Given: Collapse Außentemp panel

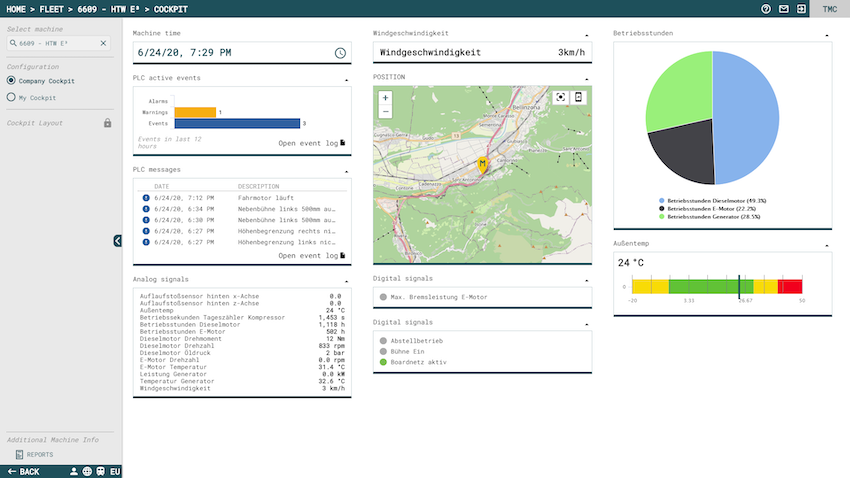Looking at the screenshot, I should point(827,246).
